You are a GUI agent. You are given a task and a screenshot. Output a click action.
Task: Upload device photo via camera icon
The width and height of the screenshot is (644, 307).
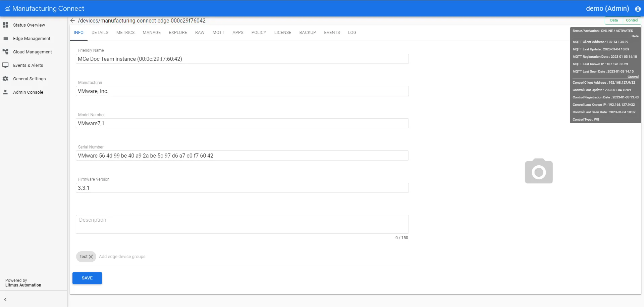539,171
